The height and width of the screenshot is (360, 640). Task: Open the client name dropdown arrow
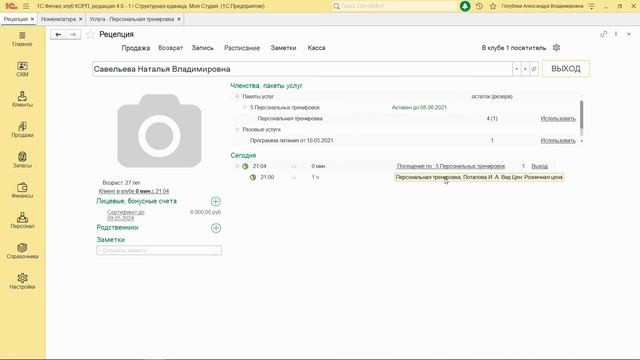click(516, 69)
